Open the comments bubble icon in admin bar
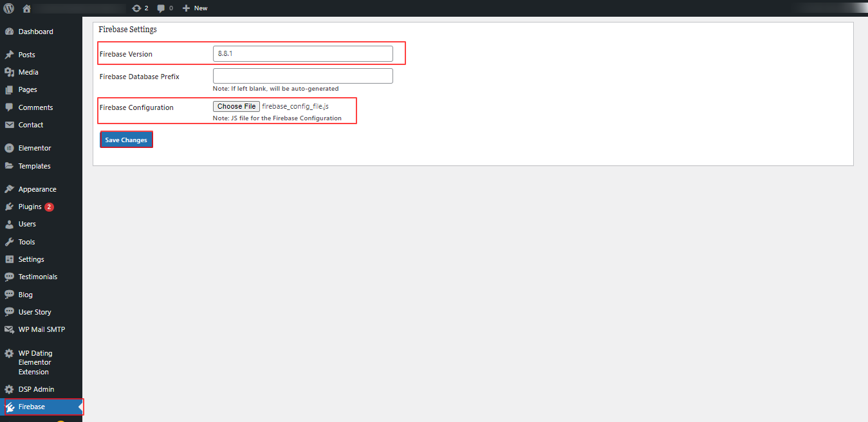Image resolution: width=868 pixels, height=422 pixels. point(161,8)
